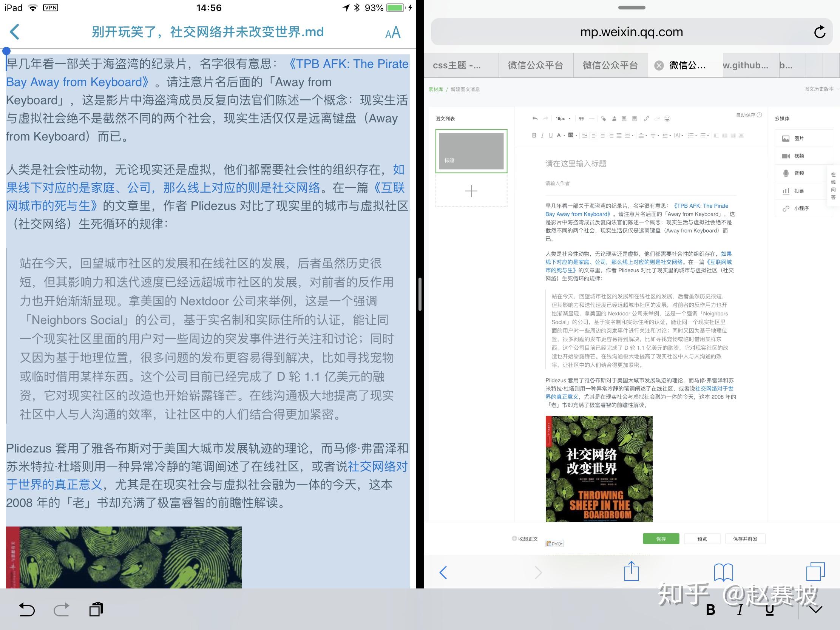Close the active 微信公… Safari tab

pos(659,66)
